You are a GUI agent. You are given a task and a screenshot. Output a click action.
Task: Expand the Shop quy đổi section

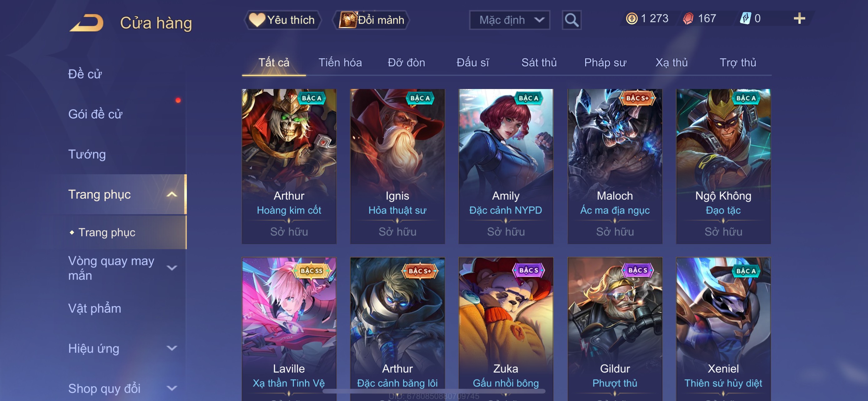click(172, 388)
